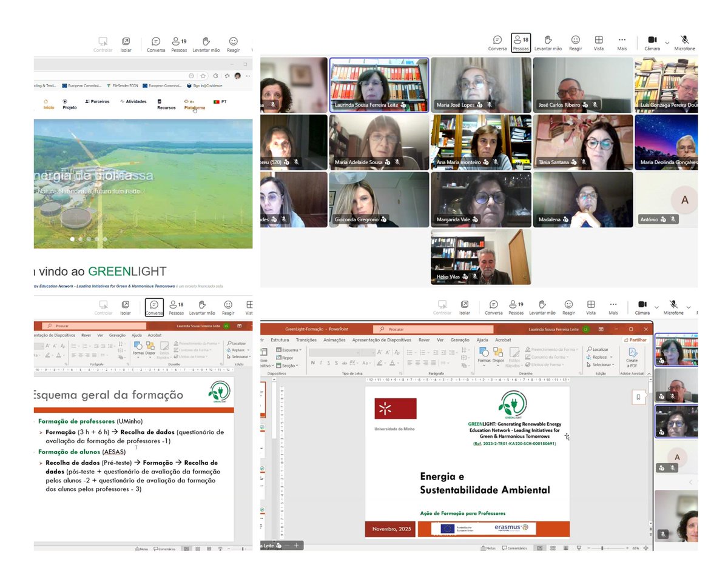Toggle Microfone above the video gallery
Viewport: 728px width, 582px height.
(684, 43)
